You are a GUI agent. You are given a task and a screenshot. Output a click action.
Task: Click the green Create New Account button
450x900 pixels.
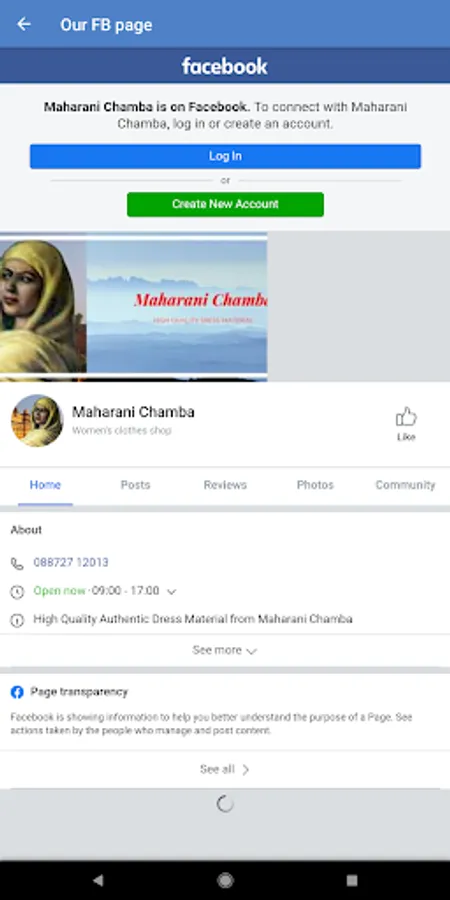coord(225,204)
